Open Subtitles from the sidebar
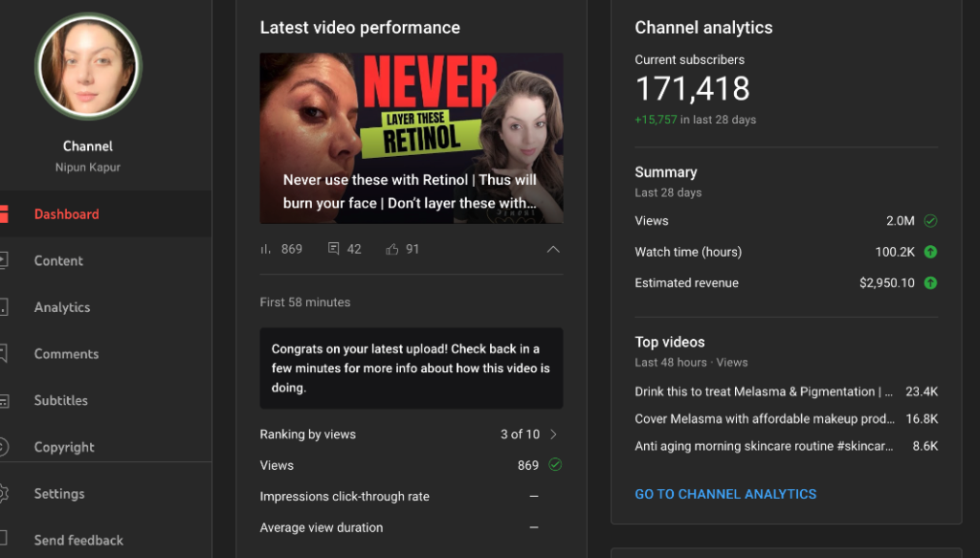 pos(60,400)
